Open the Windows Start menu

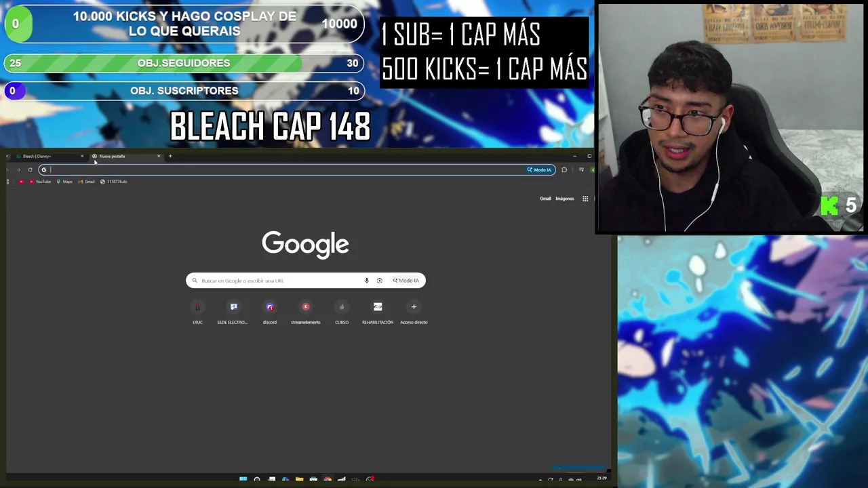click(x=243, y=479)
